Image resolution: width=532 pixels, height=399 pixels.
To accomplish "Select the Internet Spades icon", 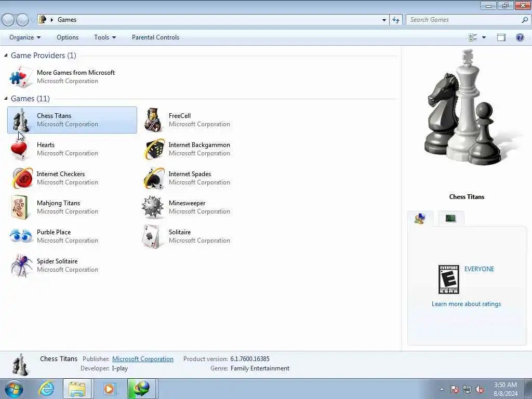I will [x=154, y=178].
